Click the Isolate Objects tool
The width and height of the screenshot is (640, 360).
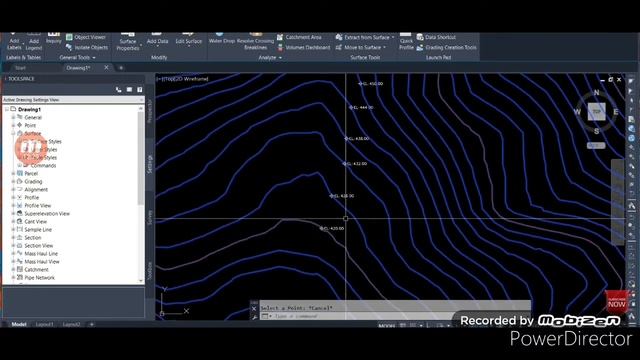coord(87,47)
